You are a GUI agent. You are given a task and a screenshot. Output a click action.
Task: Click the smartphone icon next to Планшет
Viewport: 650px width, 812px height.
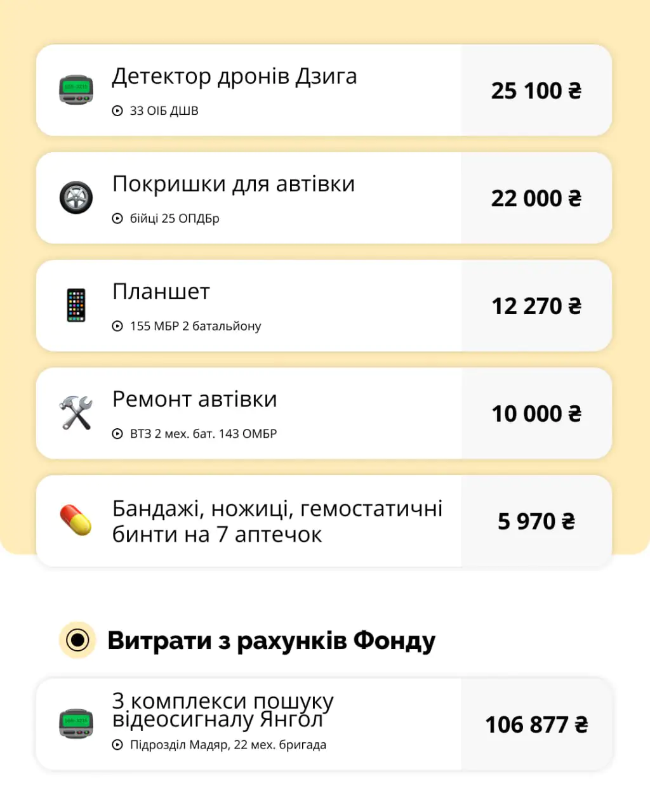[x=76, y=305]
